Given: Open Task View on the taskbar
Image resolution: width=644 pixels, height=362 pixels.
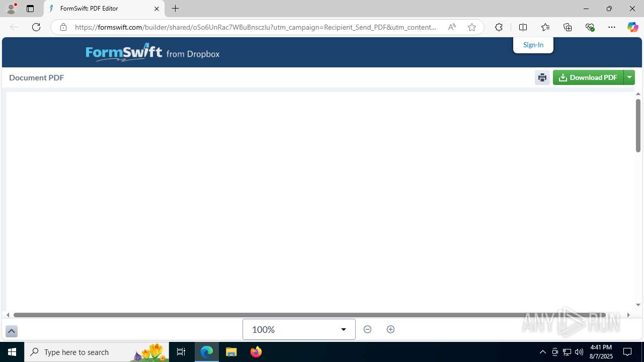Looking at the screenshot, I should pyautogui.click(x=181, y=352).
